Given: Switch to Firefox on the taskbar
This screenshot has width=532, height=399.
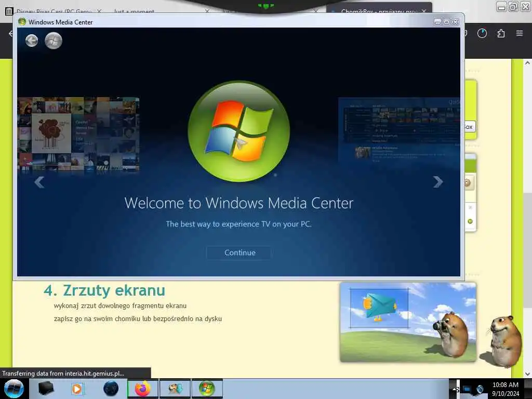Looking at the screenshot, I should [143, 389].
